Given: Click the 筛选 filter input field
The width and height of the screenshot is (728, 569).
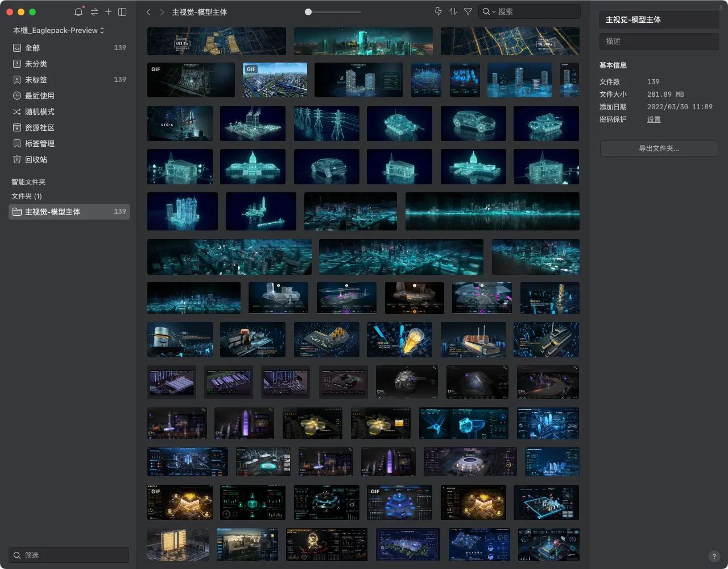Looking at the screenshot, I should click(69, 555).
